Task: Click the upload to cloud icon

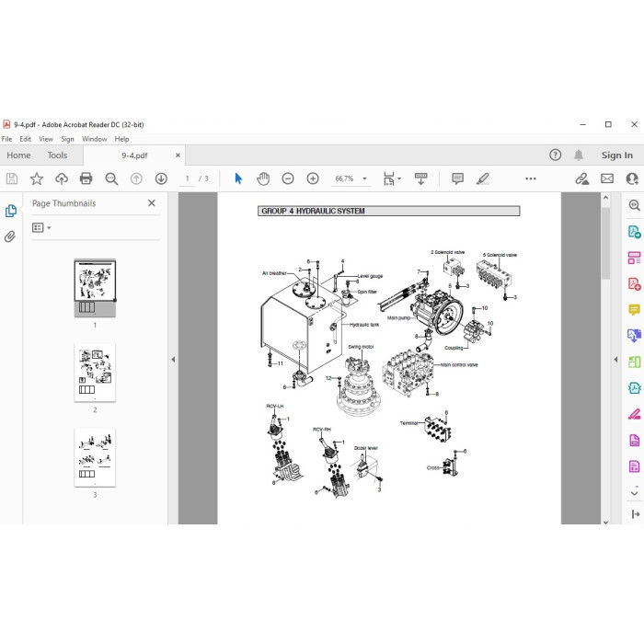Action: (62, 178)
